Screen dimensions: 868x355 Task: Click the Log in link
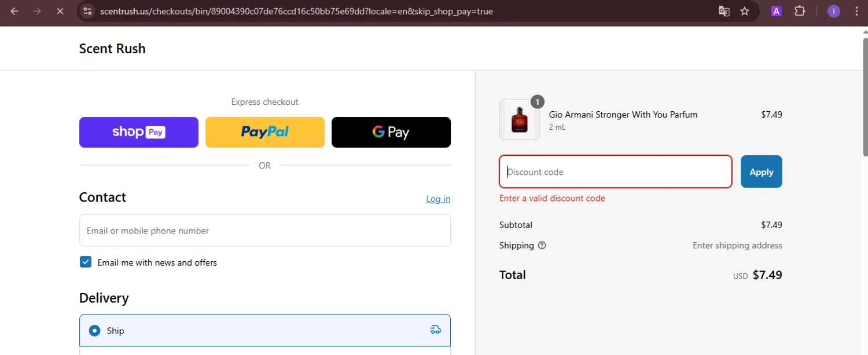pos(438,199)
